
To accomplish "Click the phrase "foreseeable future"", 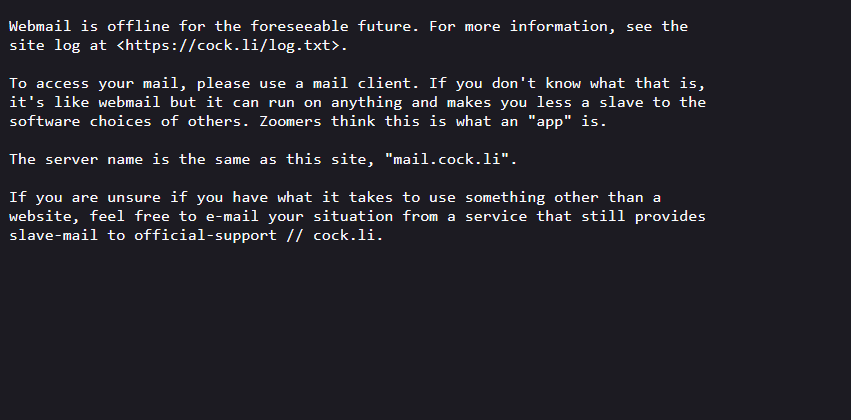I will 330,27.
